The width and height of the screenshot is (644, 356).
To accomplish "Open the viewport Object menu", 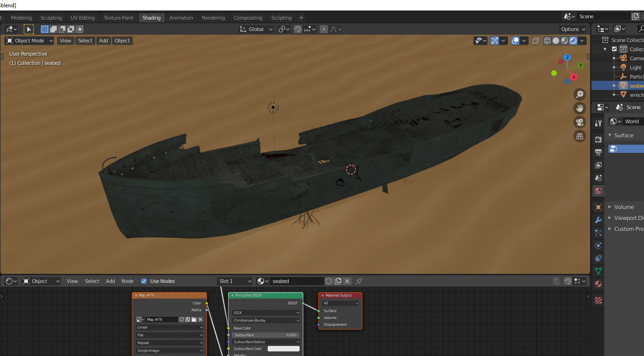I will (122, 41).
